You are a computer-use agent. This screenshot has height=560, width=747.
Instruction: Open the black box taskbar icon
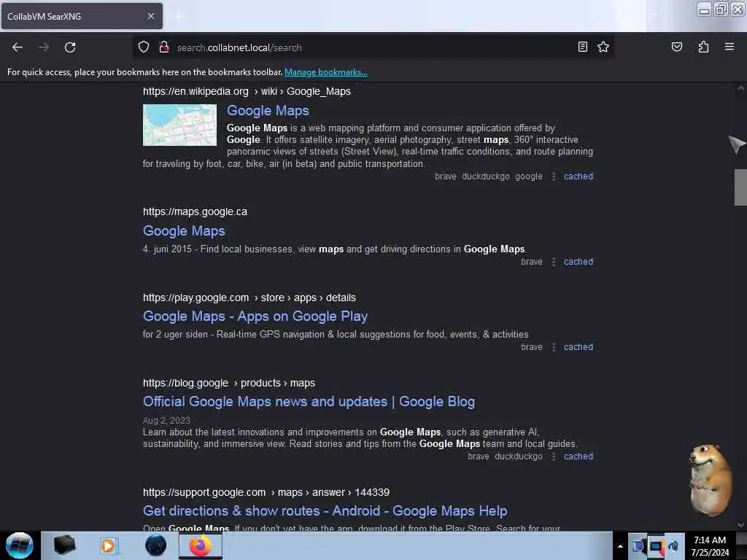(x=64, y=545)
